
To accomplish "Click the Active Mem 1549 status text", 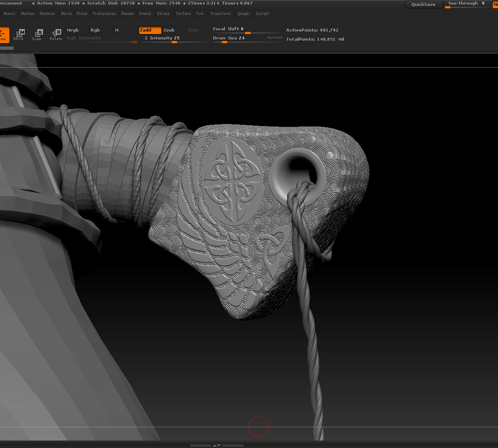I will coord(58,3).
